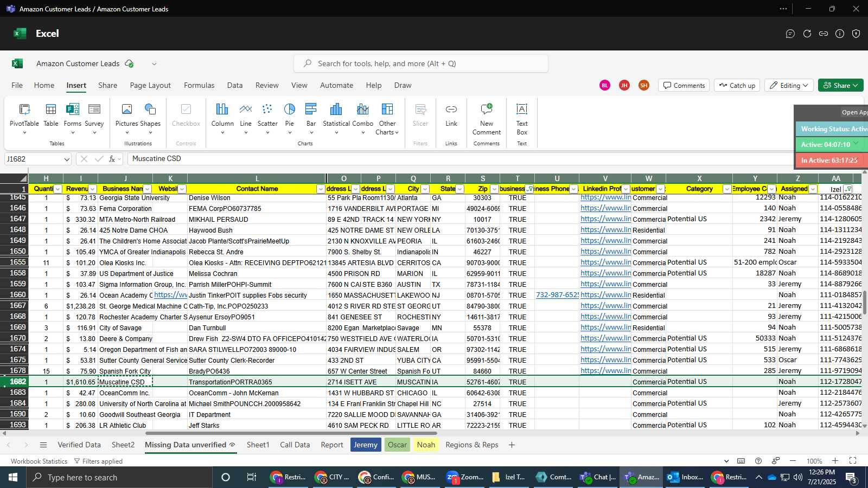868x488 pixels.
Task: Open the Revenue column filter dropdown
Action: coord(92,189)
